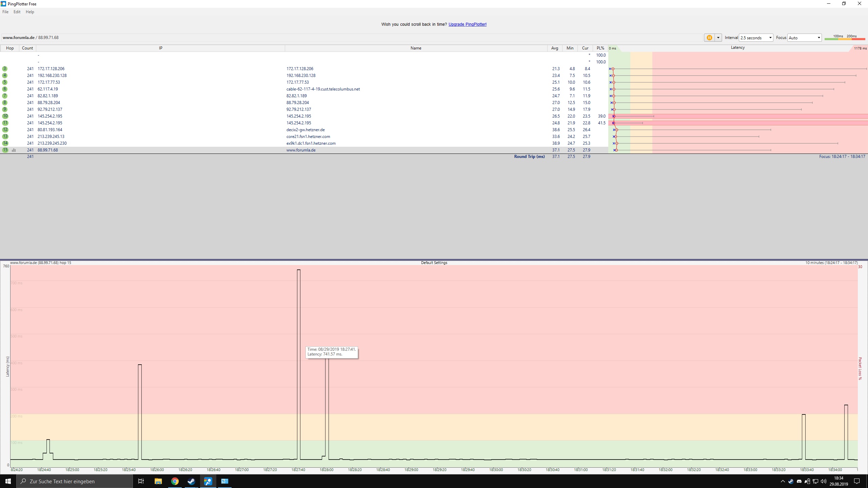The image size is (868, 488).
Task: Click the PL% column header
Action: pos(600,48)
